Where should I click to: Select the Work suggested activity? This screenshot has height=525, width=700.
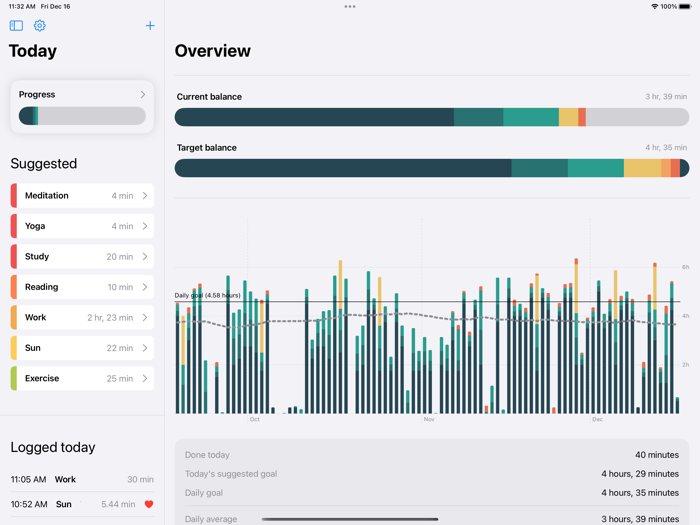82,317
